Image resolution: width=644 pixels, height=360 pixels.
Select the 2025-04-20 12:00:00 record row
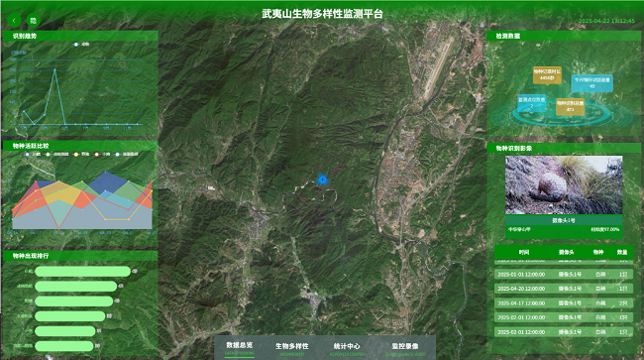(564, 289)
